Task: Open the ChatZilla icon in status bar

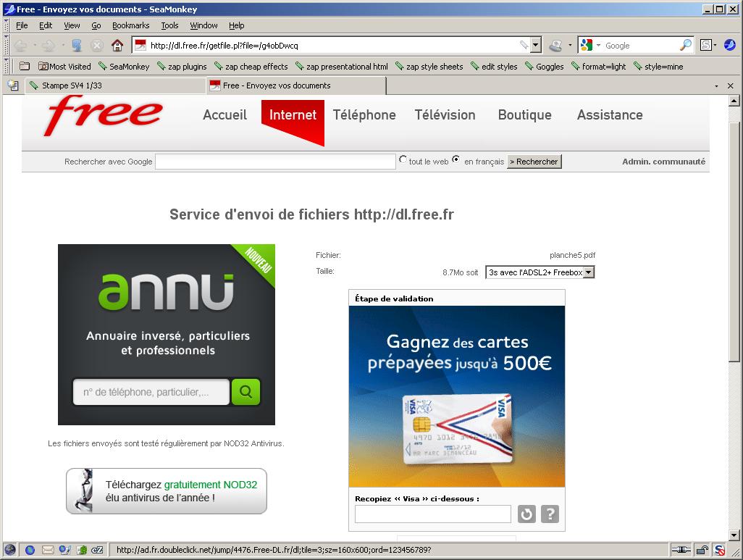Action: tap(97, 550)
